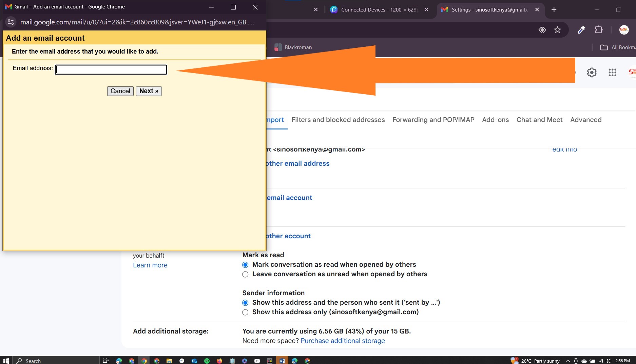Click the Customize Chrome pen icon
636x364 pixels.
click(x=581, y=30)
